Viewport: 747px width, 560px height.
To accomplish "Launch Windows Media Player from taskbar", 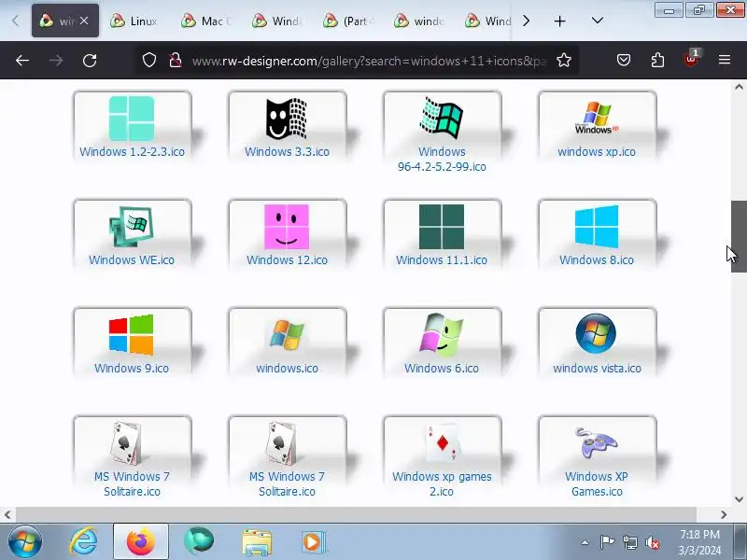I will point(313,542).
